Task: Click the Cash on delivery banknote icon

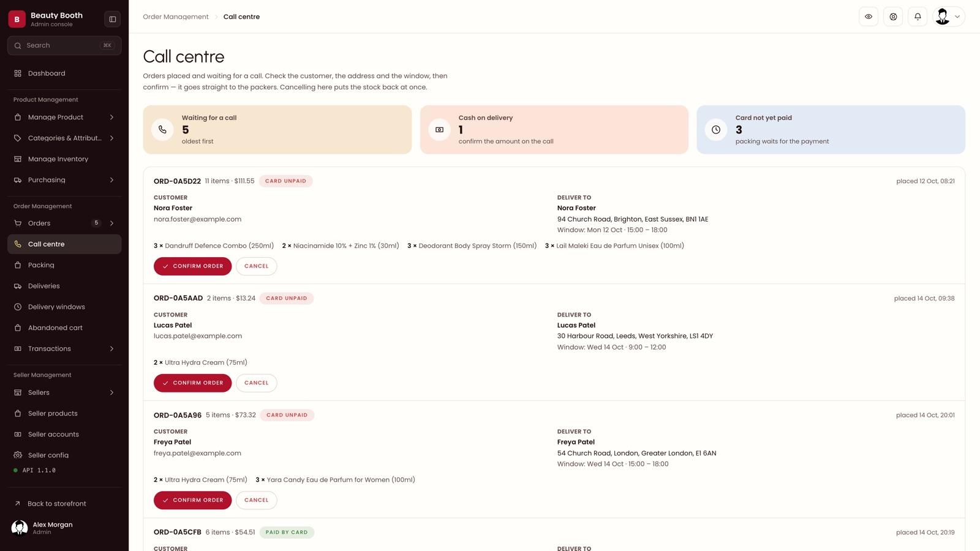Action: pos(439,130)
